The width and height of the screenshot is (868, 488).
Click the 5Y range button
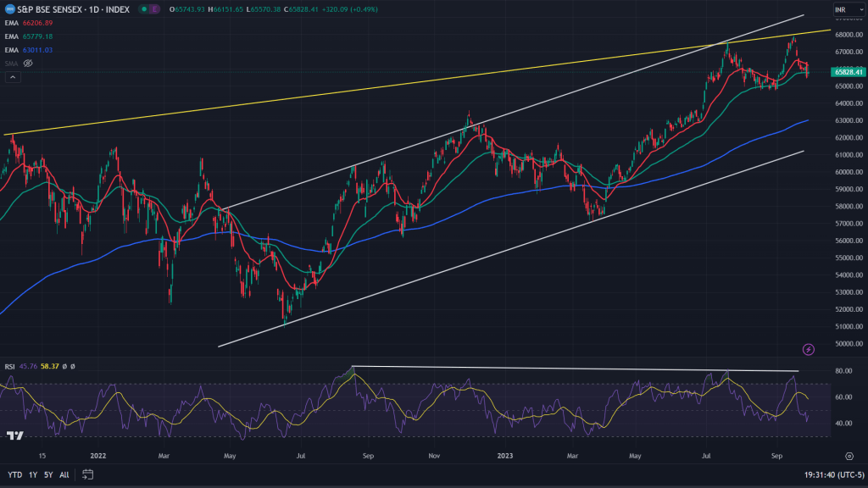click(47, 474)
